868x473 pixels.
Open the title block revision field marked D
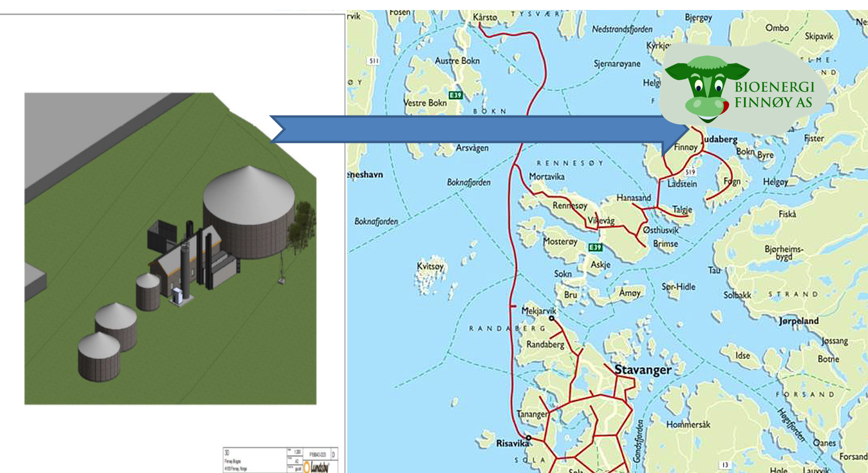pyautogui.click(x=333, y=453)
